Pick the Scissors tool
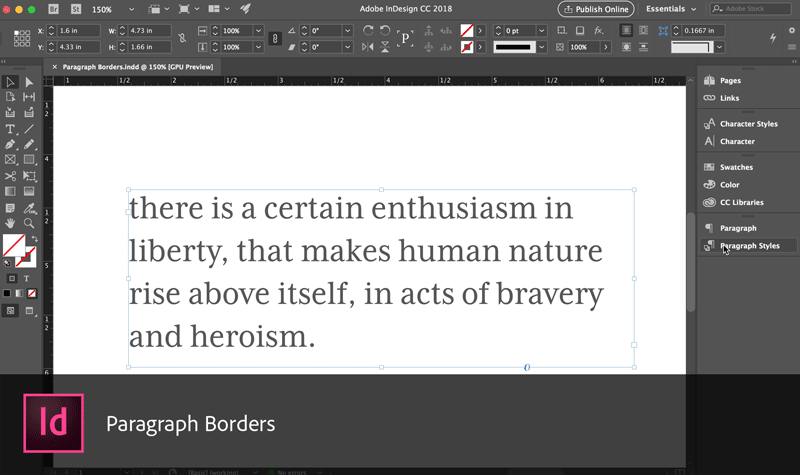The height and width of the screenshot is (475, 800). [10, 175]
